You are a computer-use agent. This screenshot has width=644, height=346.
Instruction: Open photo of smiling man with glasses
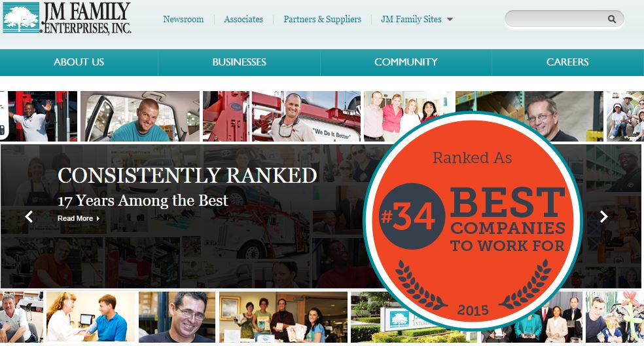click(x=177, y=317)
